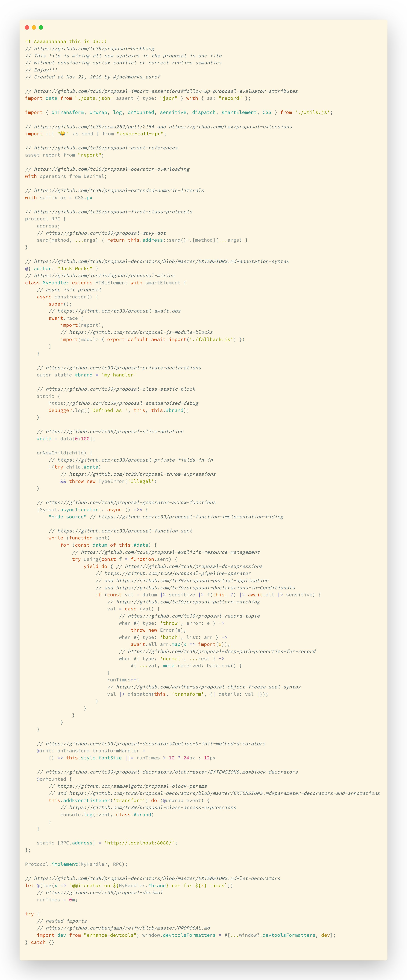Click the '#data = data[0:100];' line
The image size is (407, 980).
[x=66, y=439]
